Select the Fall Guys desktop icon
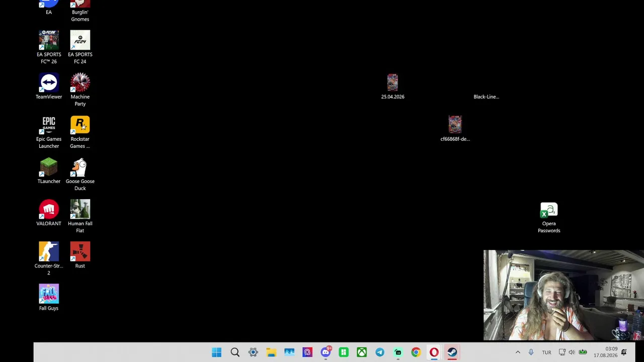This screenshot has height=362, width=644. pyautogui.click(x=49, y=298)
